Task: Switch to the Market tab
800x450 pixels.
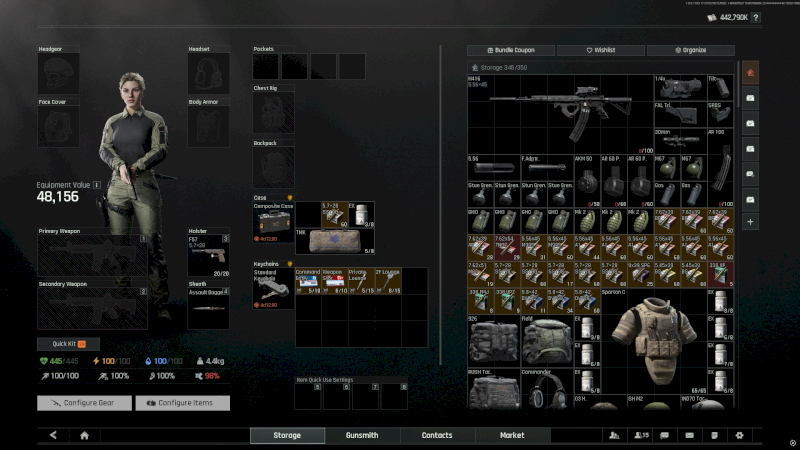Action: [512, 435]
